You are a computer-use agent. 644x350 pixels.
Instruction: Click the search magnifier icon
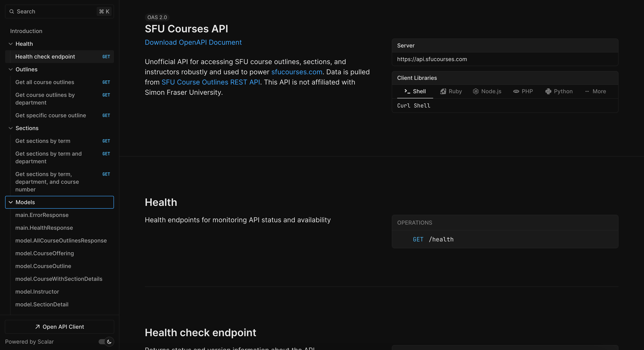(11, 11)
